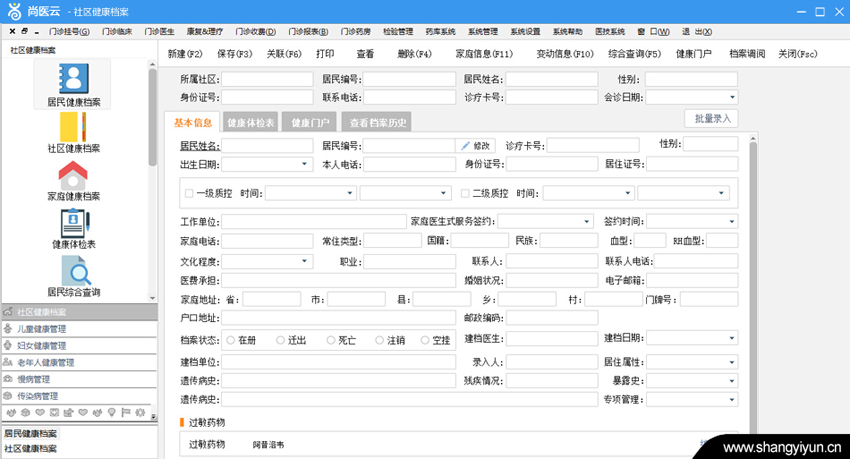The width and height of the screenshot is (850, 459).
Task: Select the 空挂 archive status radio
Action: pos(425,340)
